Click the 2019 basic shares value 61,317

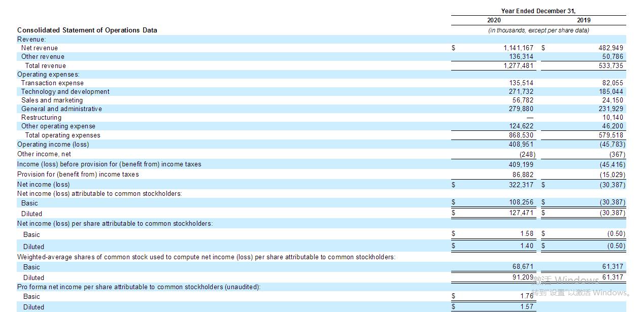click(x=613, y=266)
